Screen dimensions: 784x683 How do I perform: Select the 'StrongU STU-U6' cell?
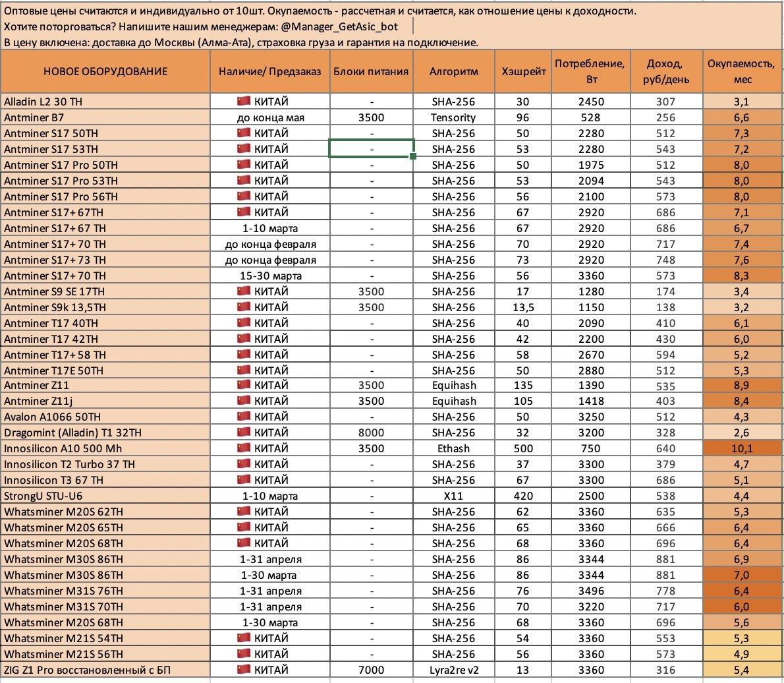(x=105, y=496)
